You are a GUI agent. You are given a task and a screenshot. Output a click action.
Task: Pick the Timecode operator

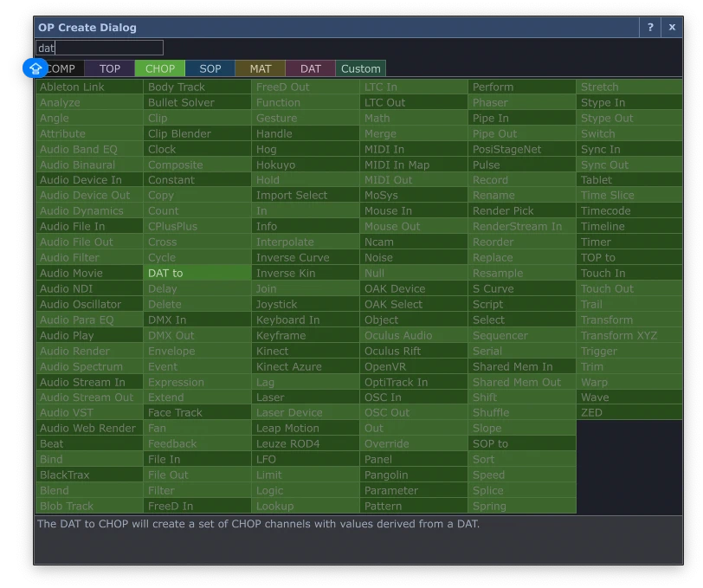[629, 210]
